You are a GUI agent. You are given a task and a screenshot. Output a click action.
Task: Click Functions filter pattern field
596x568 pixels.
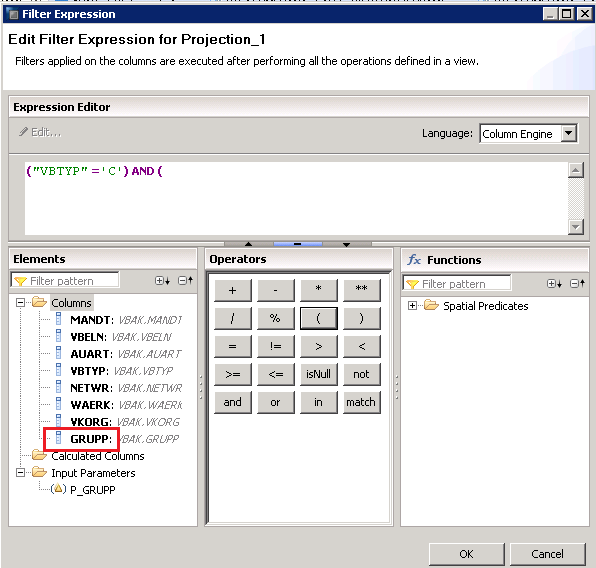(457, 284)
